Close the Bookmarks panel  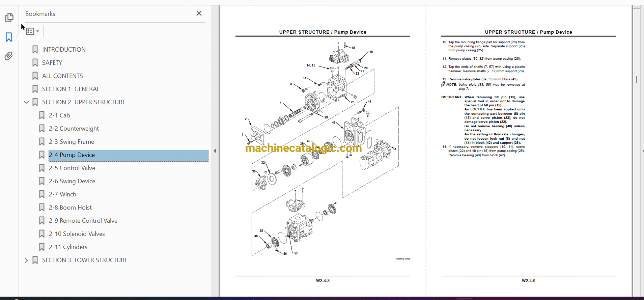199,13
